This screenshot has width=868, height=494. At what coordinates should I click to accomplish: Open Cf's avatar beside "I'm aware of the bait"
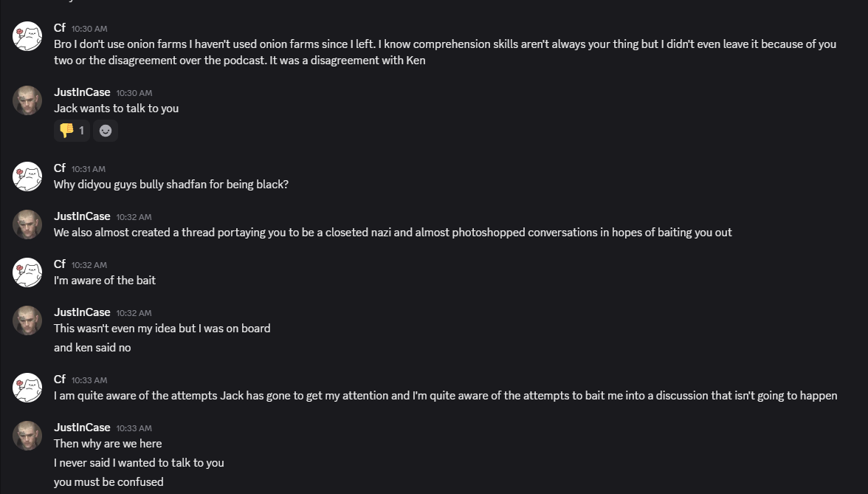[27, 272]
